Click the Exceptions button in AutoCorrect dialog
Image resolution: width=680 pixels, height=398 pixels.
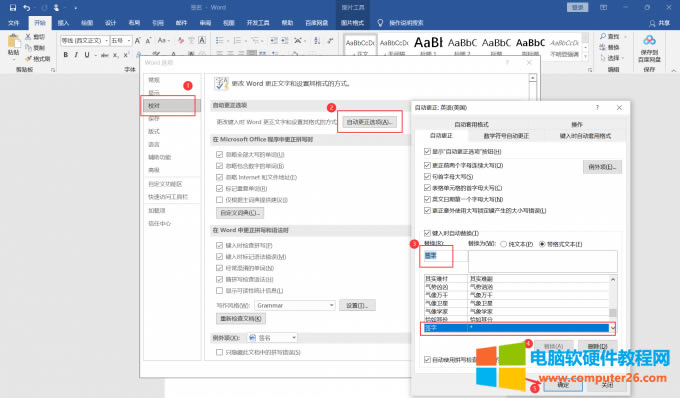click(x=602, y=167)
